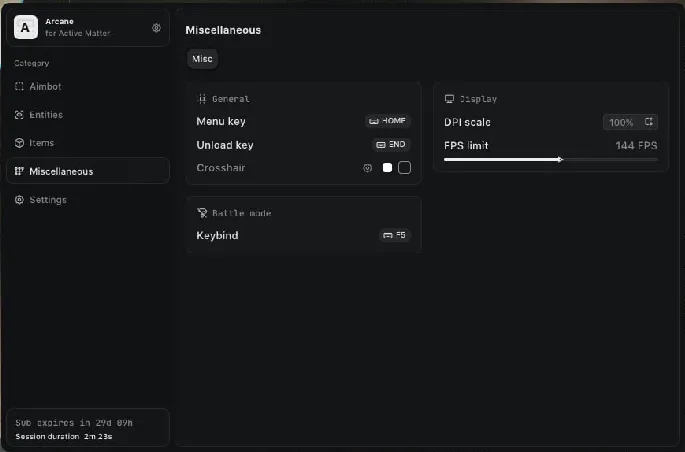Click the Battle mode section icon

tap(202, 213)
